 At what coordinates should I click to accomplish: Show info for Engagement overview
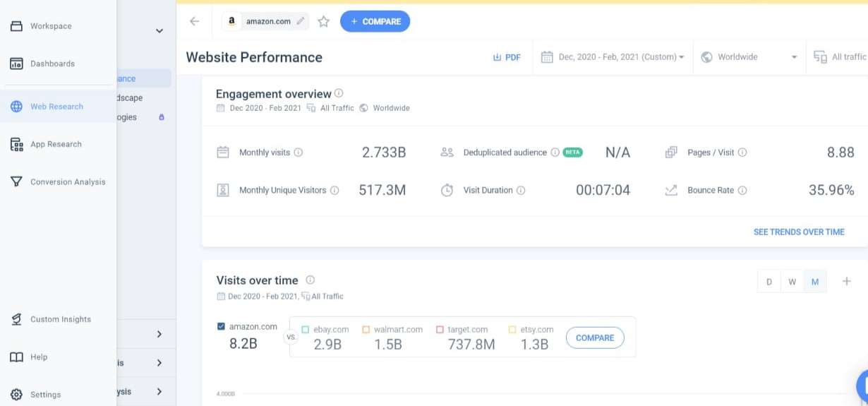point(339,93)
